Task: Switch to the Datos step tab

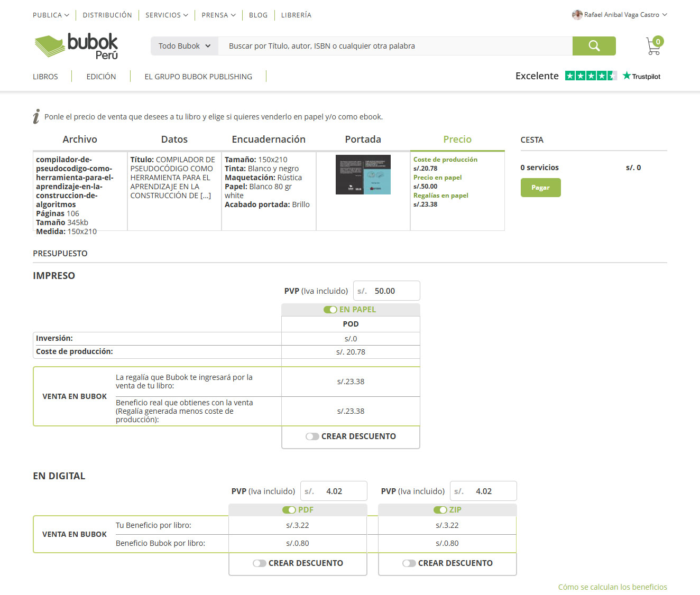Action: coord(174,140)
